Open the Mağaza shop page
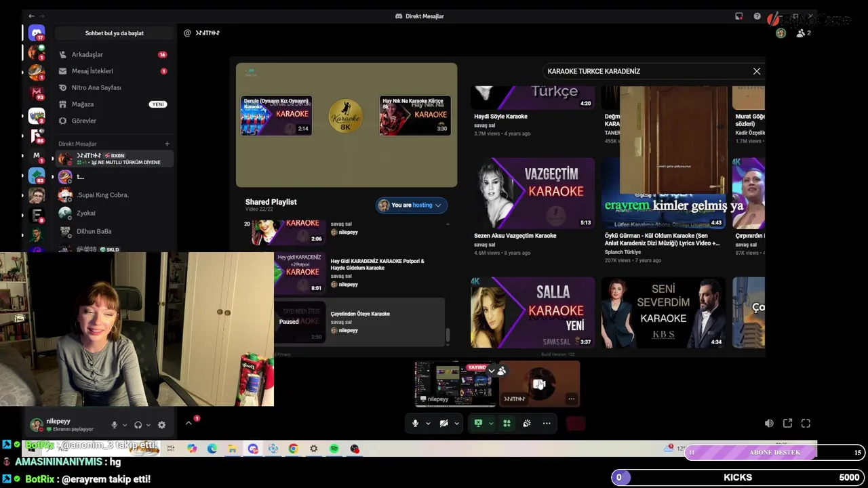This screenshot has width=868, height=488. click(x=114, y=104)
